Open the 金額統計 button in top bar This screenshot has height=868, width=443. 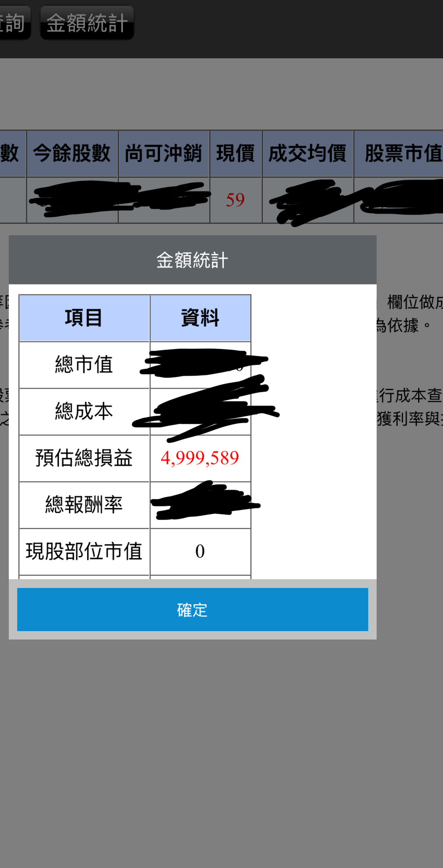87,23
